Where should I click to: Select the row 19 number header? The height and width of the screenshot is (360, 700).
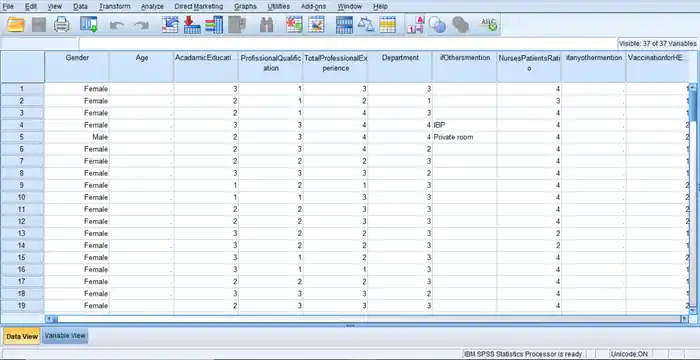point(22,306)
